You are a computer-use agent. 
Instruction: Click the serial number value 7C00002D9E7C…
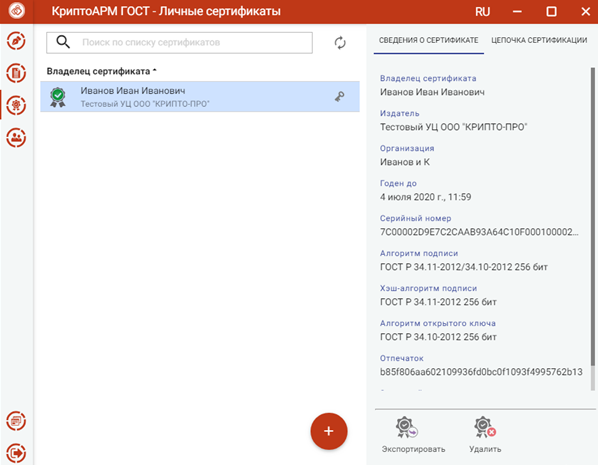(x=479, y=232)
